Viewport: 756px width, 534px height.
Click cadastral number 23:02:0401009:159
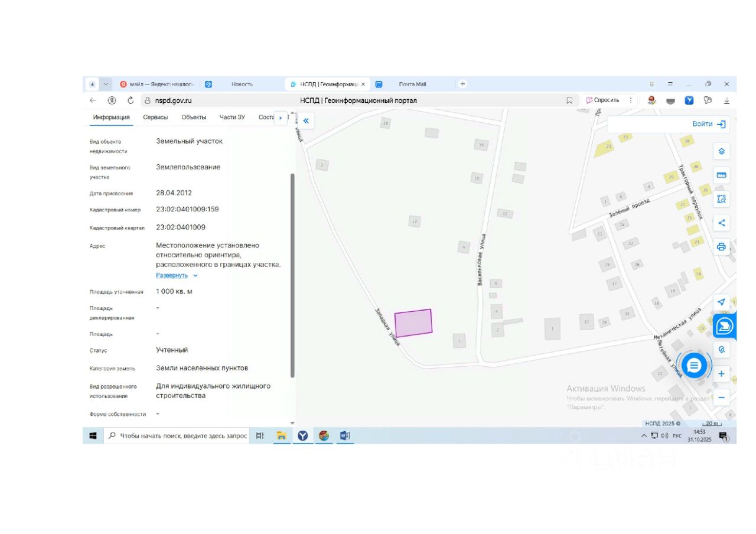187,209
